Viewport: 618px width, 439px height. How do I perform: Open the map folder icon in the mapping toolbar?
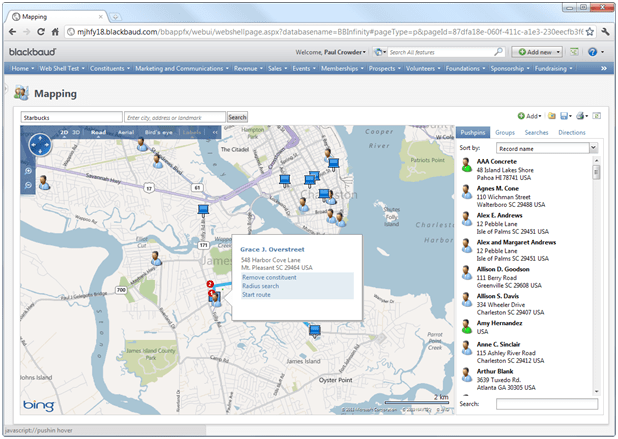tap(552, 116)
